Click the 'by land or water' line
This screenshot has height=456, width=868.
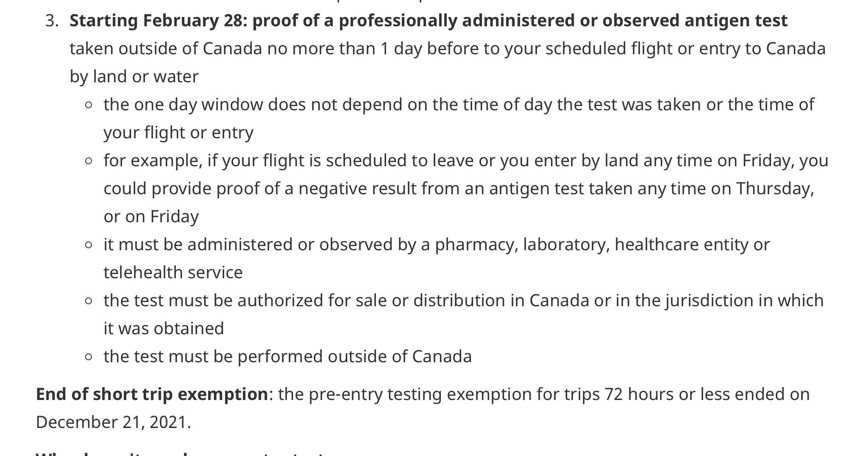(x=134, y=77)
